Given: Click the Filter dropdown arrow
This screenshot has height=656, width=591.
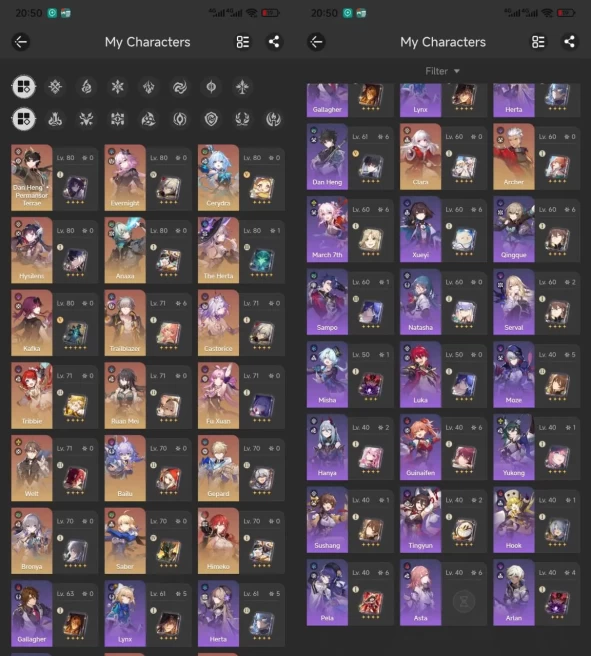Looking at the screenshot, I should 457,72.
